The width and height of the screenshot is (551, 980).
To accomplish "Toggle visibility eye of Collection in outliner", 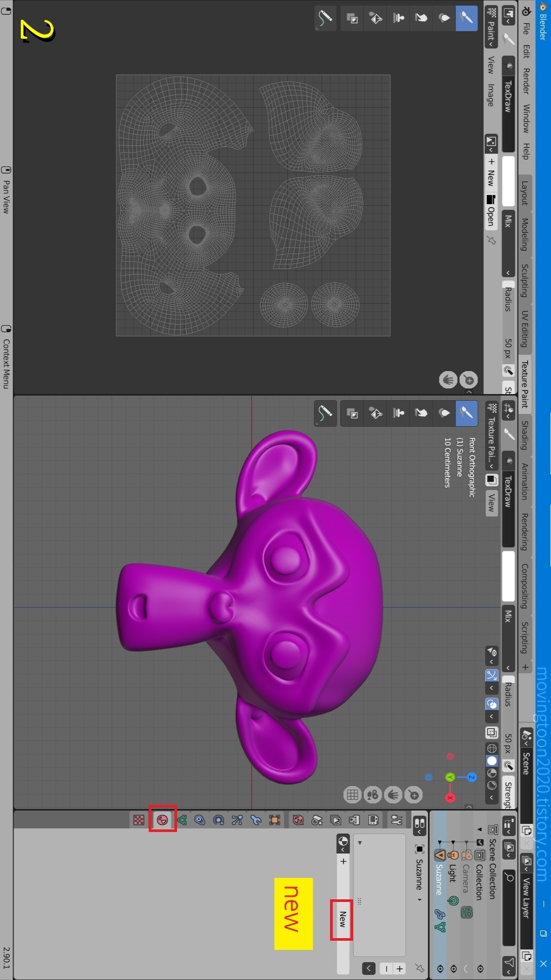I will (480, 968).
